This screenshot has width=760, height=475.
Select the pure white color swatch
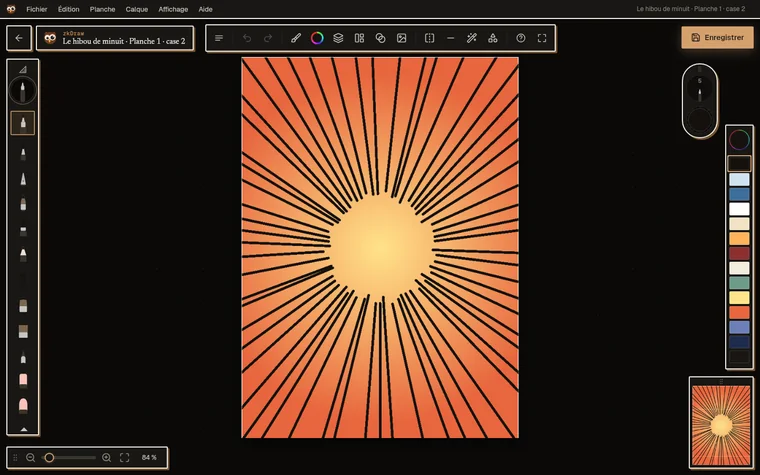739,209
